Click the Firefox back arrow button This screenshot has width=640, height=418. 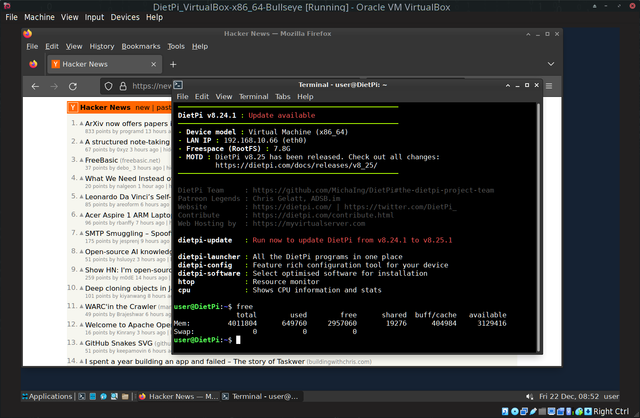pos(35,86)
